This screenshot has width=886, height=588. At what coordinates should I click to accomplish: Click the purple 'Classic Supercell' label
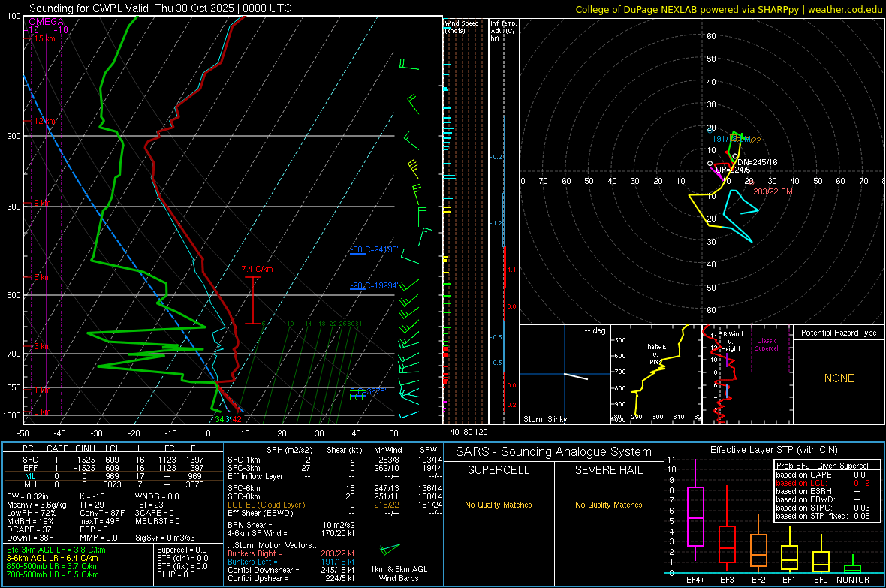[767, 345]
